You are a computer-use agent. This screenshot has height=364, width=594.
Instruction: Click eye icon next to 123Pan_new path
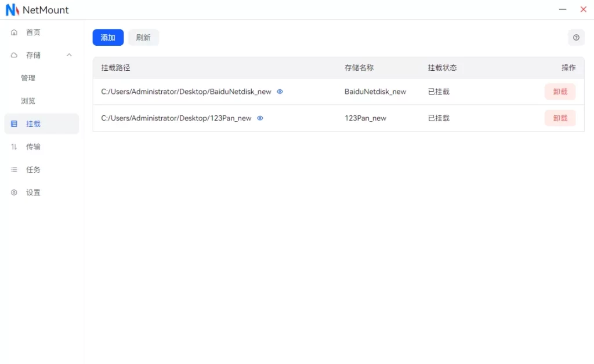pos(260,118)
